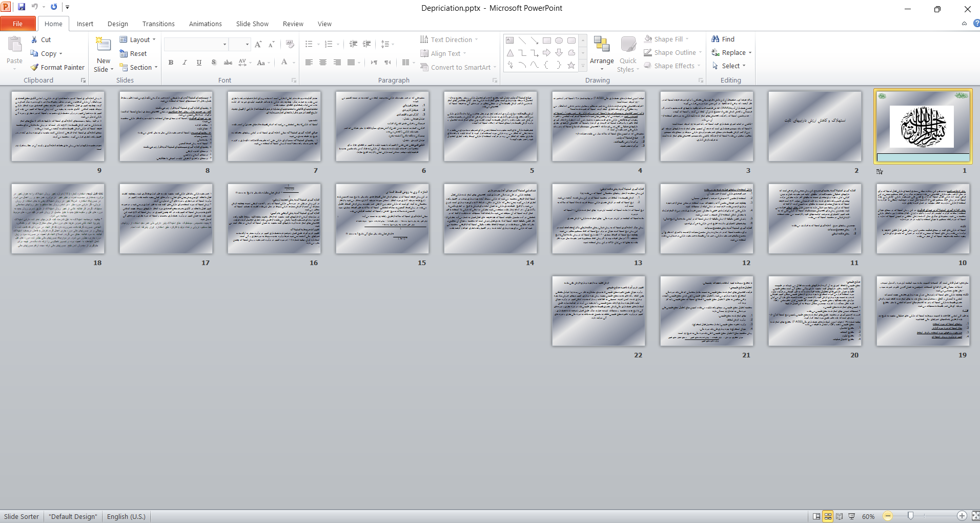
Task: Toggle right-to-left text direction
Action: (387, 63)
